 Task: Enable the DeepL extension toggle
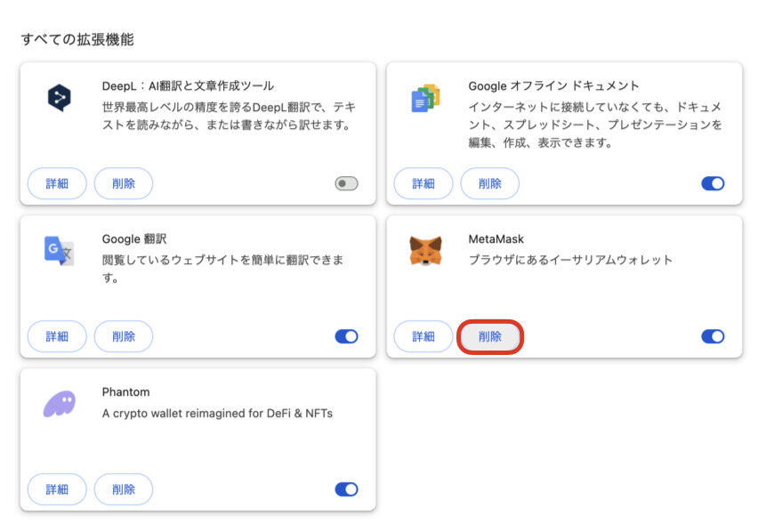(347, 183)
